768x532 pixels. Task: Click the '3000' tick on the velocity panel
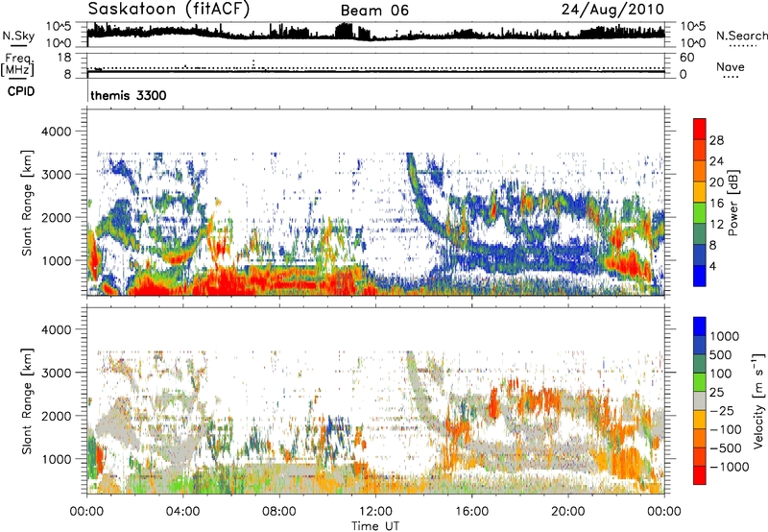pyautogui.click(x=56, y=373)
